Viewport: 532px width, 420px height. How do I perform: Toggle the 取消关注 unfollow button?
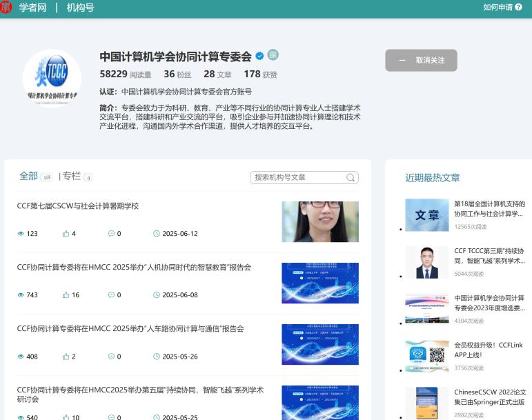point(421,60)
